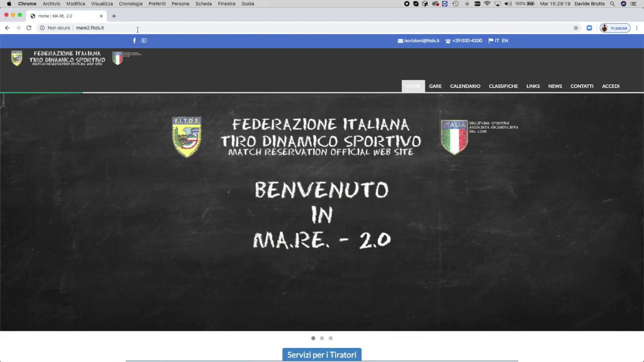This screenshot has height=362, width=644.
Task: Click the Time Machine clock icon
Action: [455, 4]
